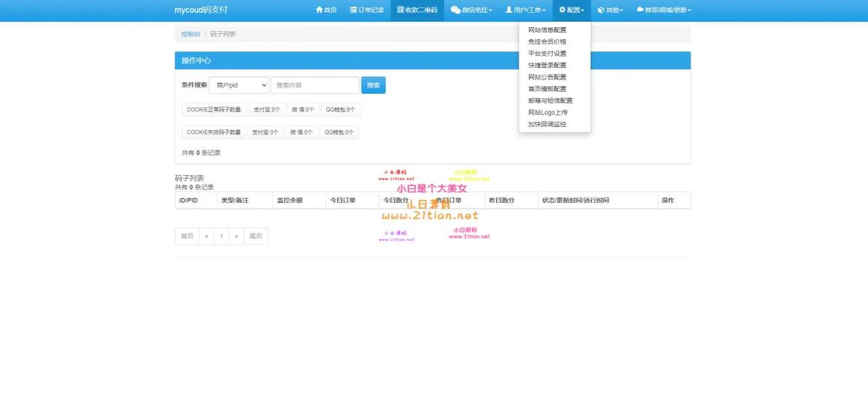Click the 控制台 breadcrumb link
The height and width of the screenshot is (410, 868).
(x=191, y=34)
